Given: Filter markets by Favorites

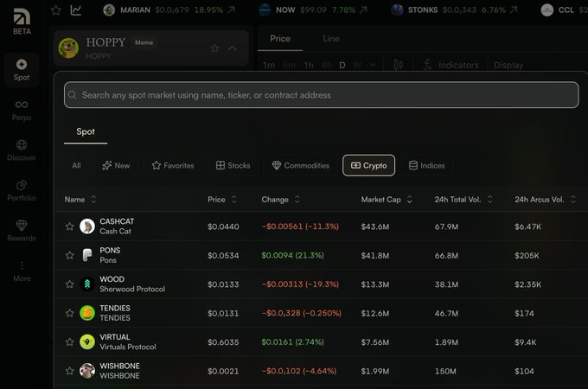Looking at the screenshot, I should [x=173, y=165].
